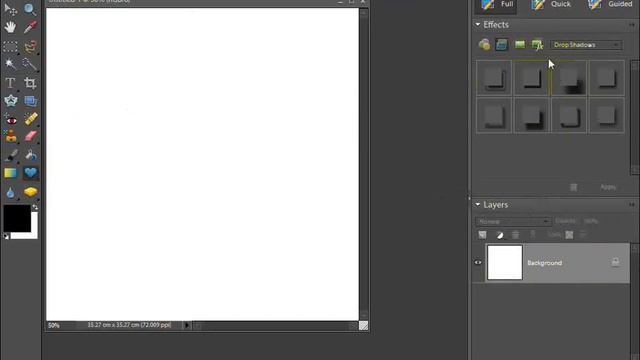Show Photo Effects in the Effects panel
This screenshot has height=360, width=640.
pos(520,44)
